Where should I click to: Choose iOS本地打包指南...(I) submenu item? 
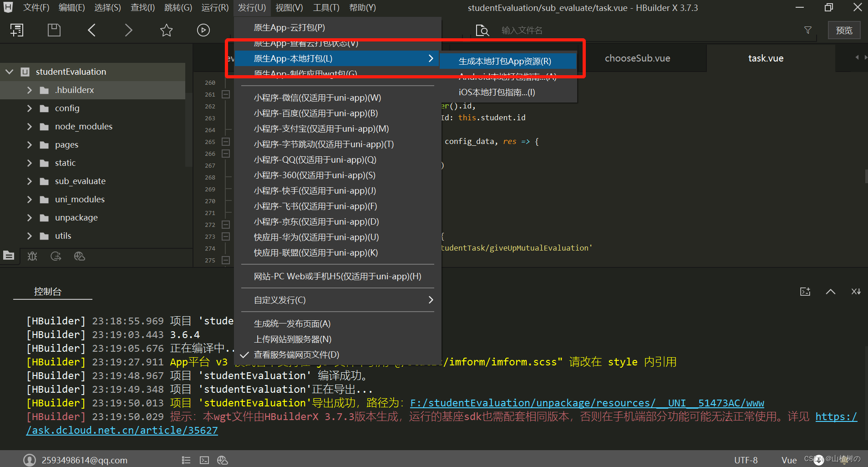click(x=508, y=92)
